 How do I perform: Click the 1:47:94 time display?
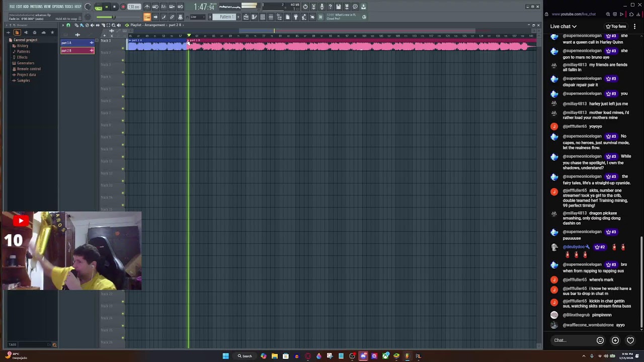point(205,7)
